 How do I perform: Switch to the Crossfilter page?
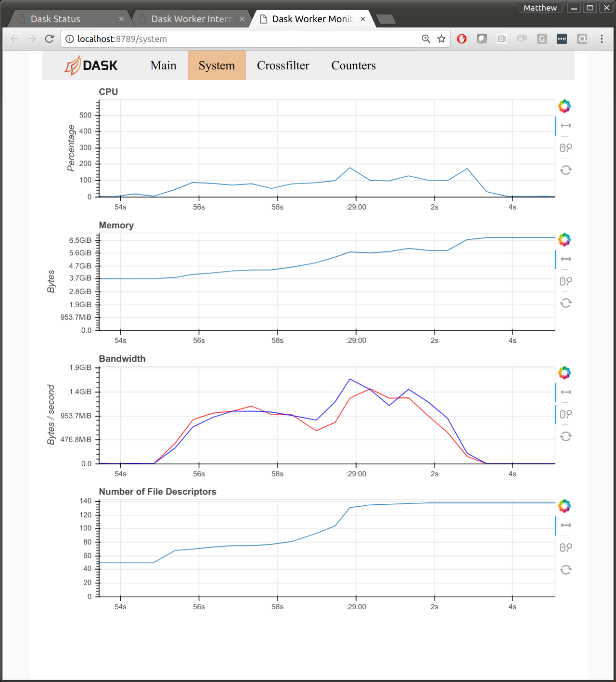coord(283,66)
